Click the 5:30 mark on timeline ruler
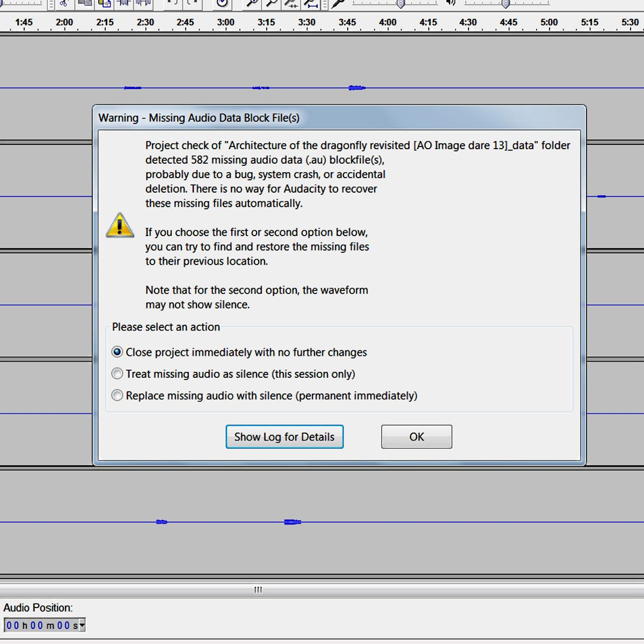Viewport: 644px width, 644px height. point(630,22)
